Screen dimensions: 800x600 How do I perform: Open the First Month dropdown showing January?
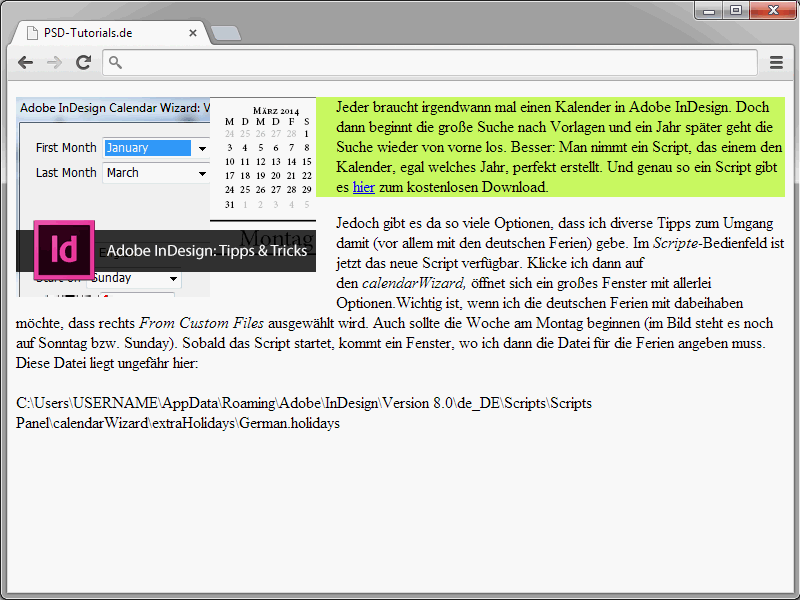(x=156, y=148)
